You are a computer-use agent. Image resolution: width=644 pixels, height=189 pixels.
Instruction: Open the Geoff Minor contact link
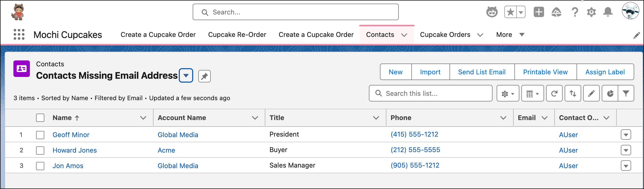tap(71, 135)
